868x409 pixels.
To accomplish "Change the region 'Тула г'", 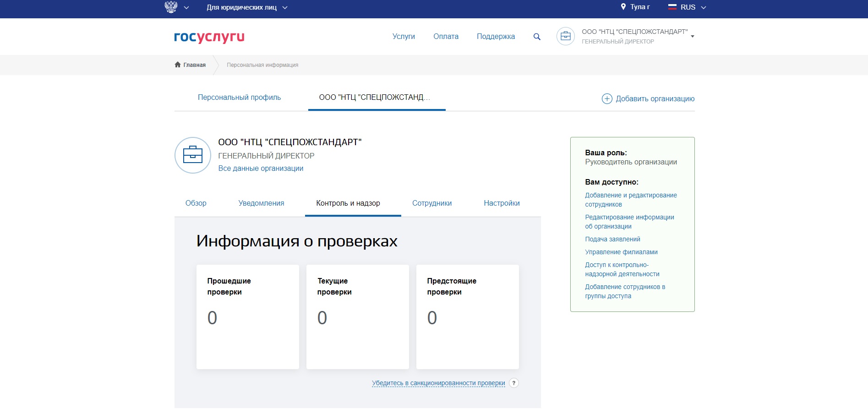I will pos(640,7).
